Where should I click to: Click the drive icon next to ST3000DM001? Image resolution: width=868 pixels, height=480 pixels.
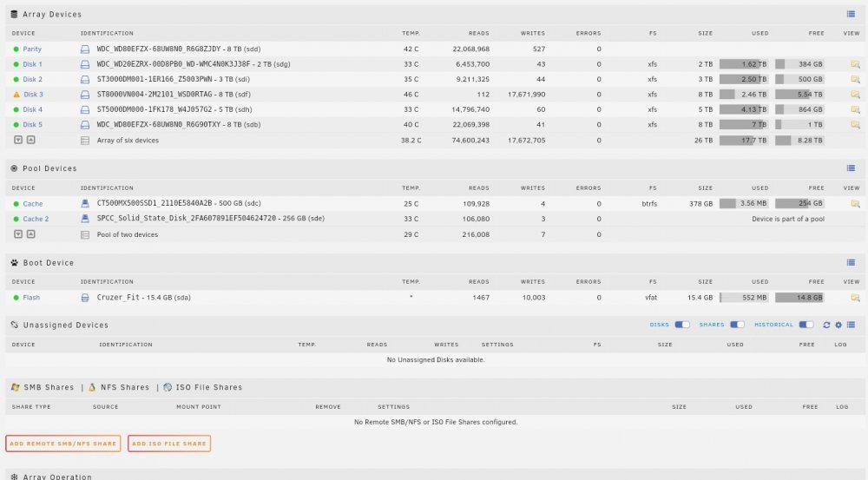[85, 79]
